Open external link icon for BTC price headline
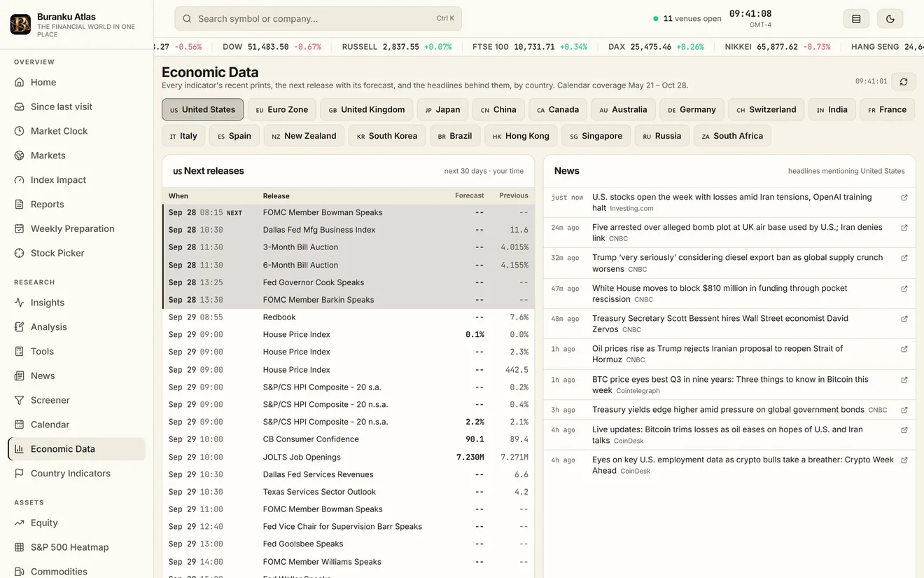This screenshot has width=924, height=578. 904,380
